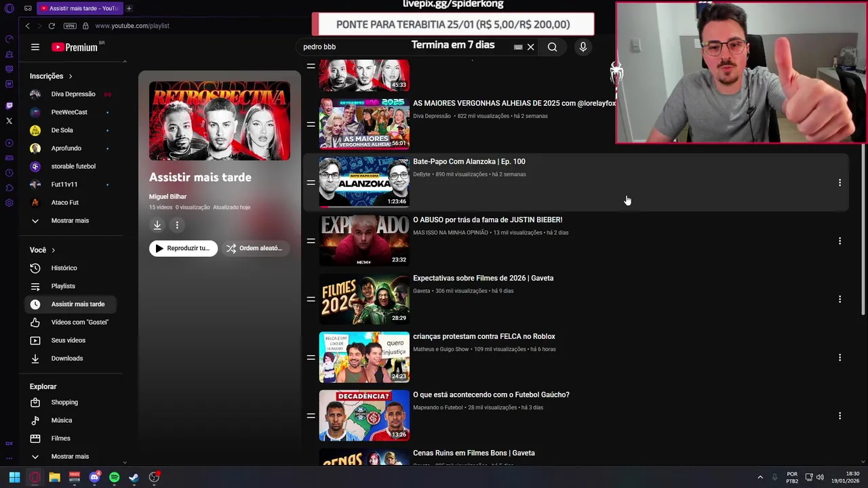The width and height of the screenshot is (868, 488).
Task: Click the sidebar scroll-up arrow
Action: (x=124, y=62)
